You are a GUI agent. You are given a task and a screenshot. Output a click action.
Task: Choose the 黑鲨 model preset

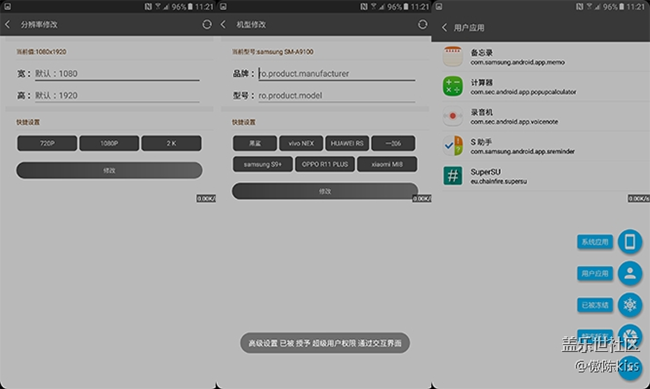(x=255, y=143)
